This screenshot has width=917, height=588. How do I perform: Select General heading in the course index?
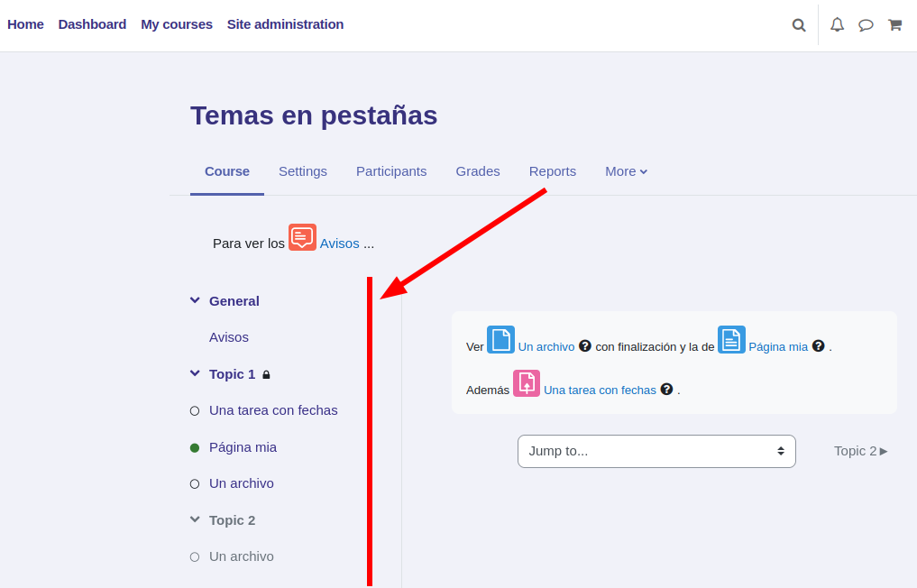234,301
